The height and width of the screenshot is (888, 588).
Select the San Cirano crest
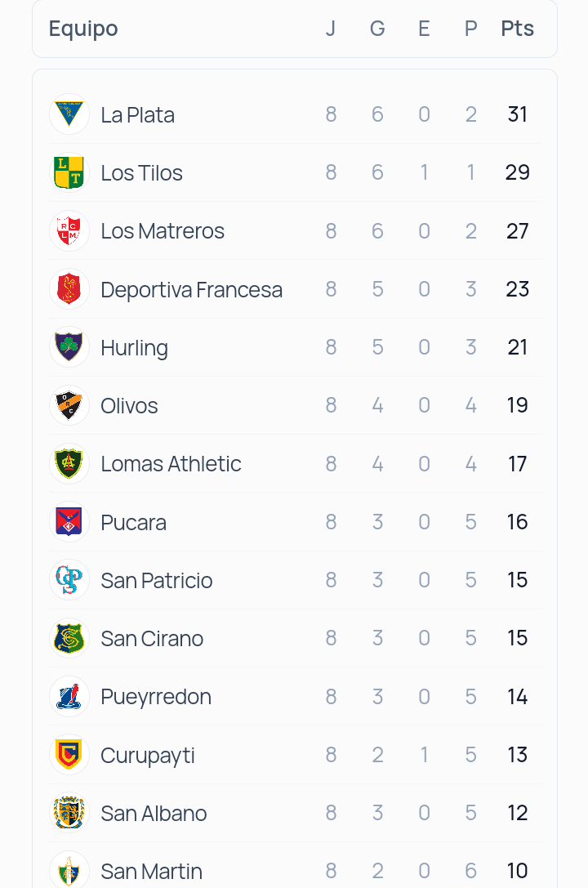click(69, 638)
